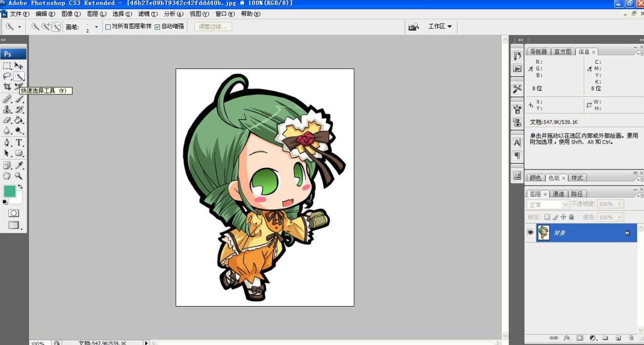Open the 文件 menu
This screenshot has height=345, width=644.
point(20,14)
